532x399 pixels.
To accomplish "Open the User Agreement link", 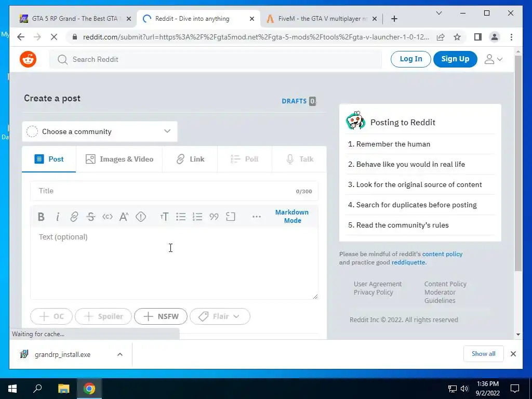I will click(x=378, y=284).
